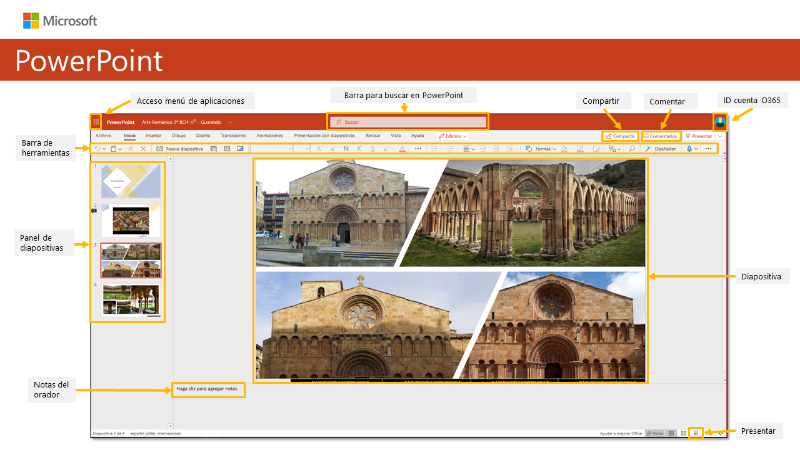The image size is (800, 450).
Task: Switch to slide sorter view icon
Action: pos(683,433)
